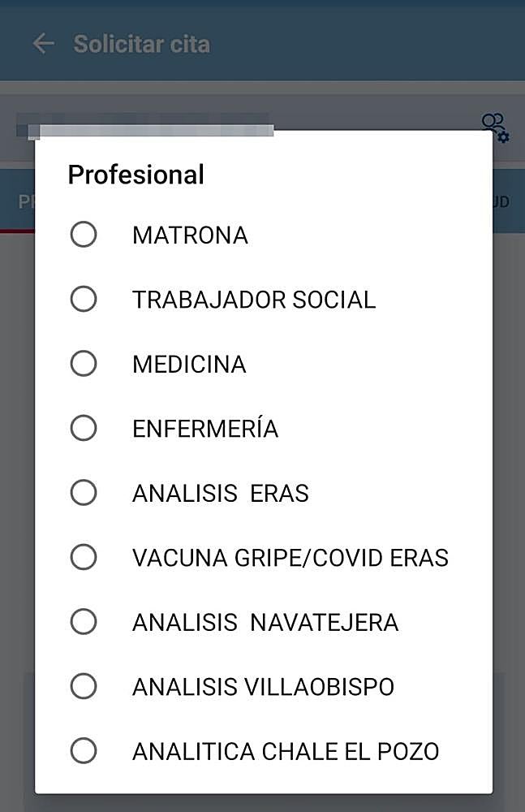
Task: Tap the TRABAJADOR SOCIAL label
Action: click(x=254, y=300)
